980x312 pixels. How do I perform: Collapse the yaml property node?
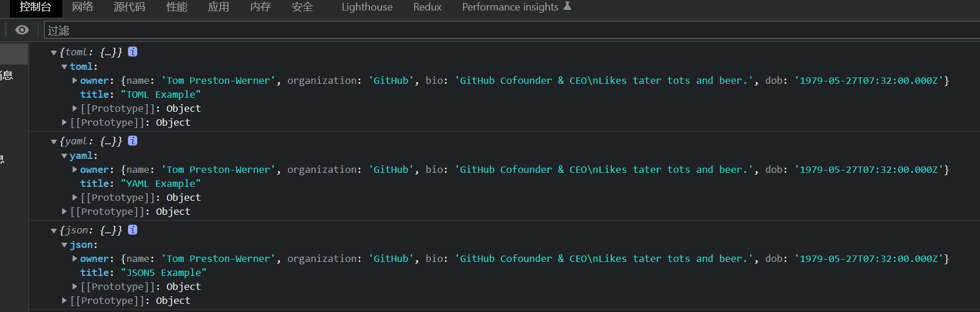coord(65,156)
